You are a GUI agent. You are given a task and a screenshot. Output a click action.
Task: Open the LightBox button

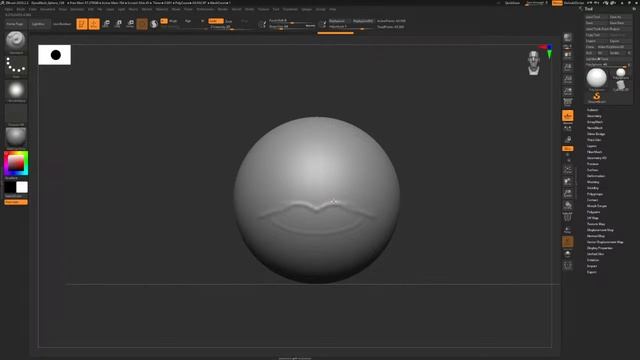(39, 24)
